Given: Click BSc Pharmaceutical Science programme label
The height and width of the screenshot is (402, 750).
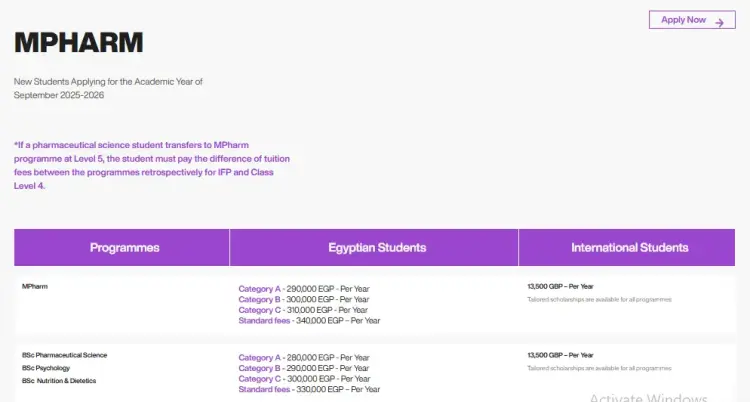Looking at the screenshot, I should coord(64,355).
